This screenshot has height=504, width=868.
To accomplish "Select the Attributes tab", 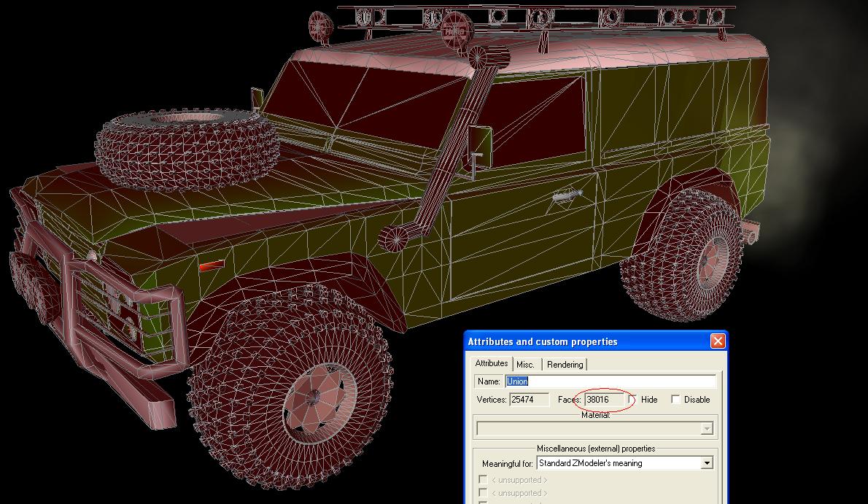I will pyautogui.click(x=491, y=363).
